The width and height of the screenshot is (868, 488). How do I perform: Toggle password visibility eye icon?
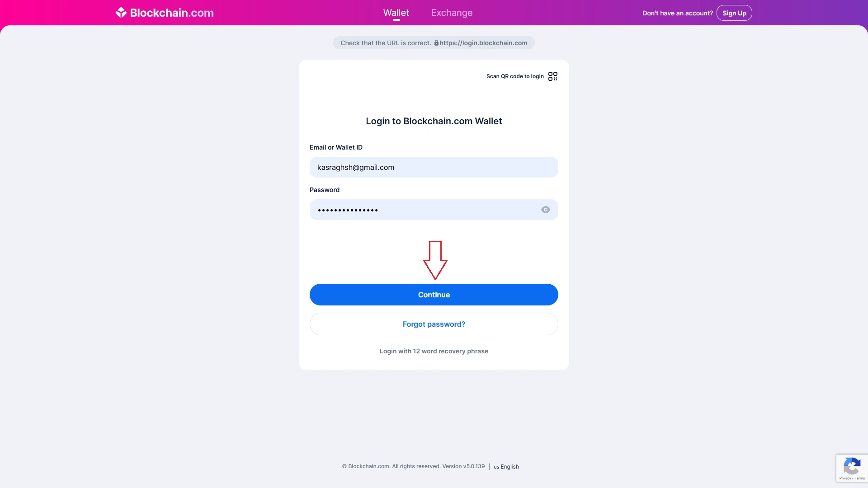[546, 210]
